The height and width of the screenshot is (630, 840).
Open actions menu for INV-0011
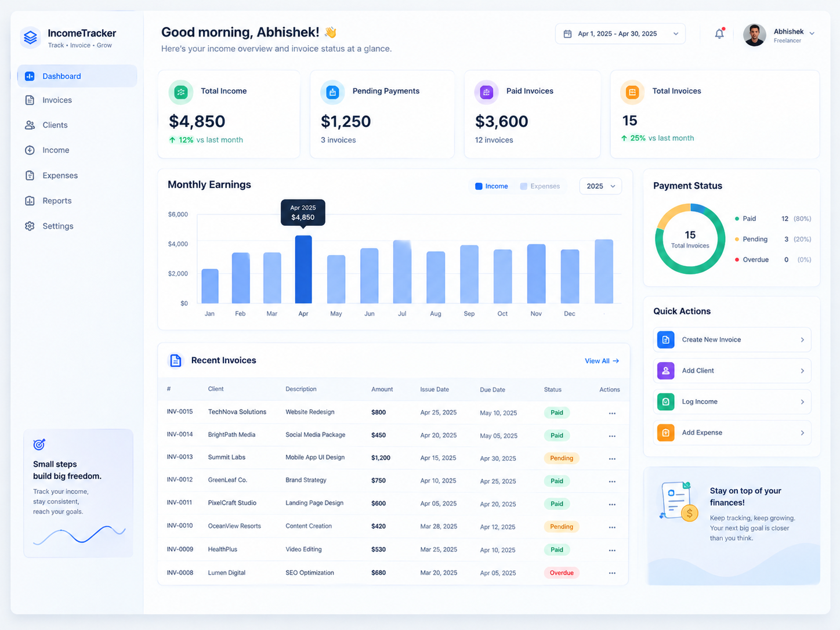(x=612, y=505)
